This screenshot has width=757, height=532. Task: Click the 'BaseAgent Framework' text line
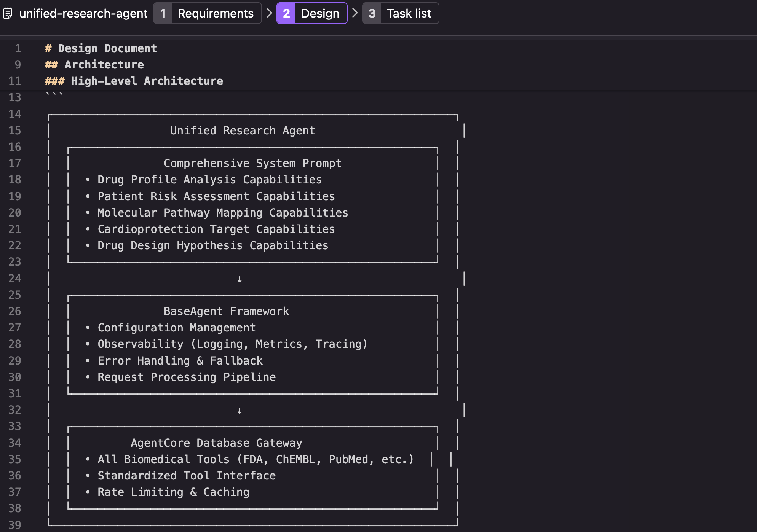pos(226,311)
